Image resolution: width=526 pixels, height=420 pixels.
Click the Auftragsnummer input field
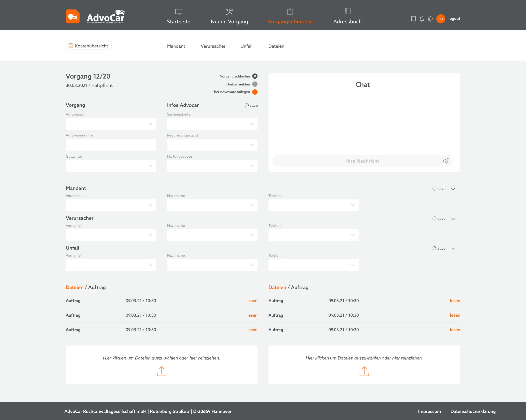point(111,145)
